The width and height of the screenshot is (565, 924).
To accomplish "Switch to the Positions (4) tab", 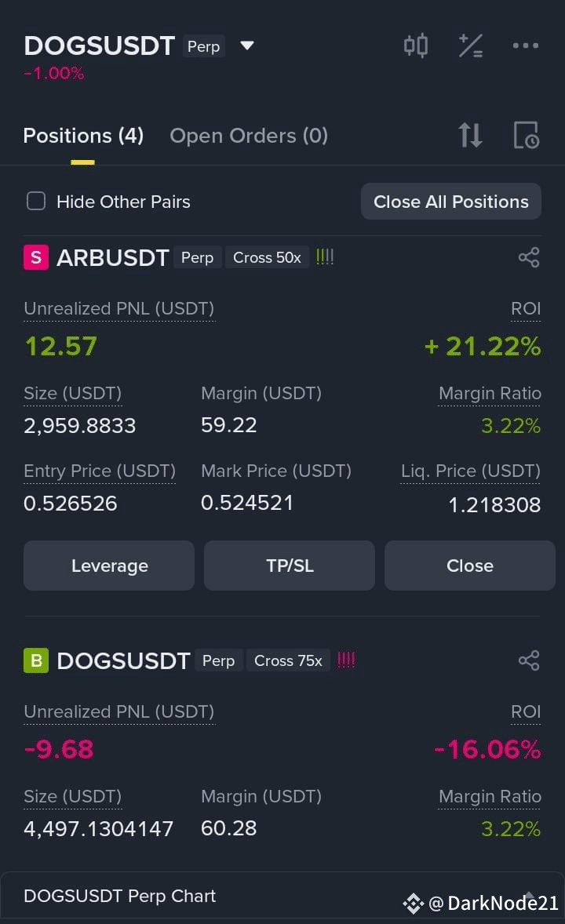I will [83, 136].
